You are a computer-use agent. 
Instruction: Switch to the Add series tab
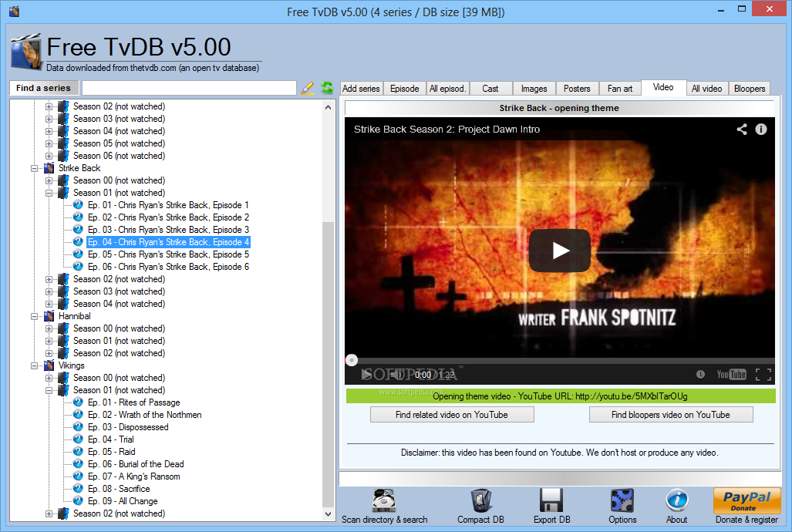(361, 89)
